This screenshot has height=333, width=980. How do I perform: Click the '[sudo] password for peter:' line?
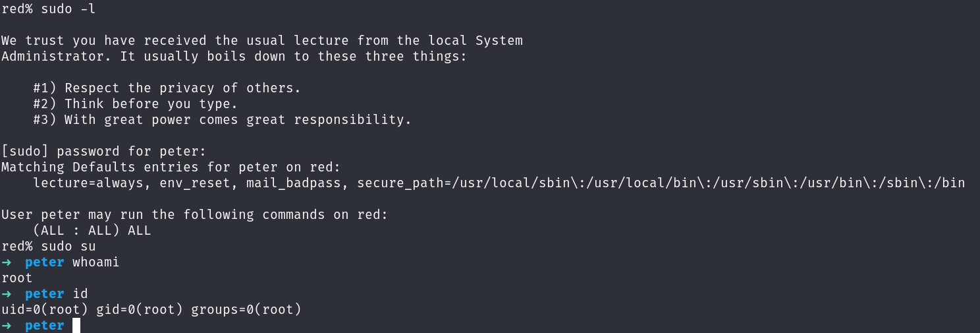coord(104,152)
